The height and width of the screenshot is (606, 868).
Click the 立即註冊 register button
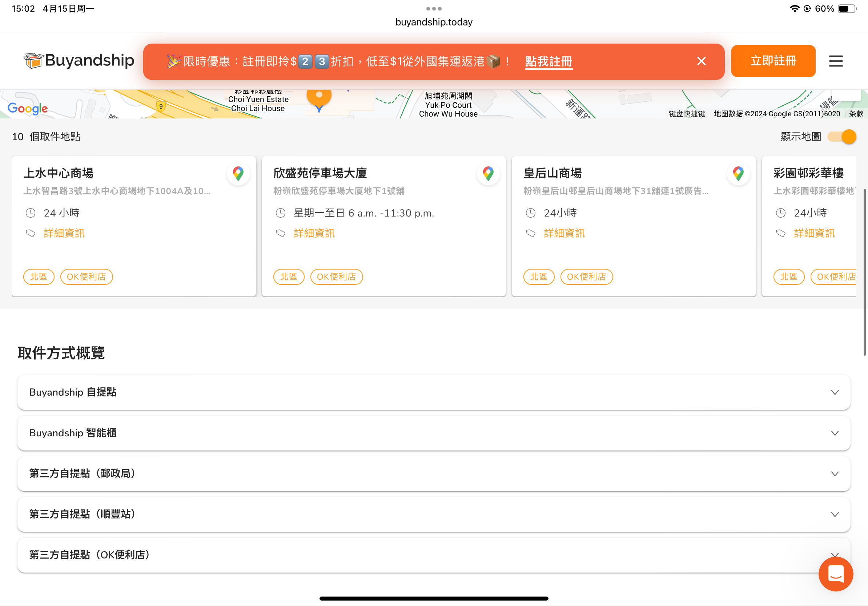click(773, 61)
